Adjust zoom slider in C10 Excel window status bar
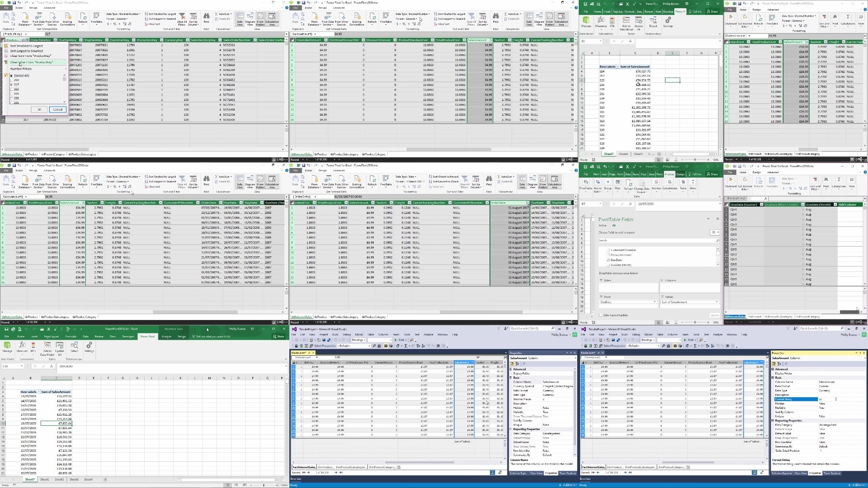868x488 pixels. [263, 485]
